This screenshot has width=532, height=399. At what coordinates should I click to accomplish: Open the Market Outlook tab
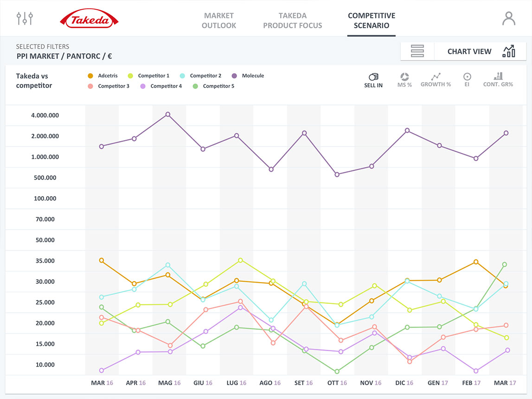(219, 20)
